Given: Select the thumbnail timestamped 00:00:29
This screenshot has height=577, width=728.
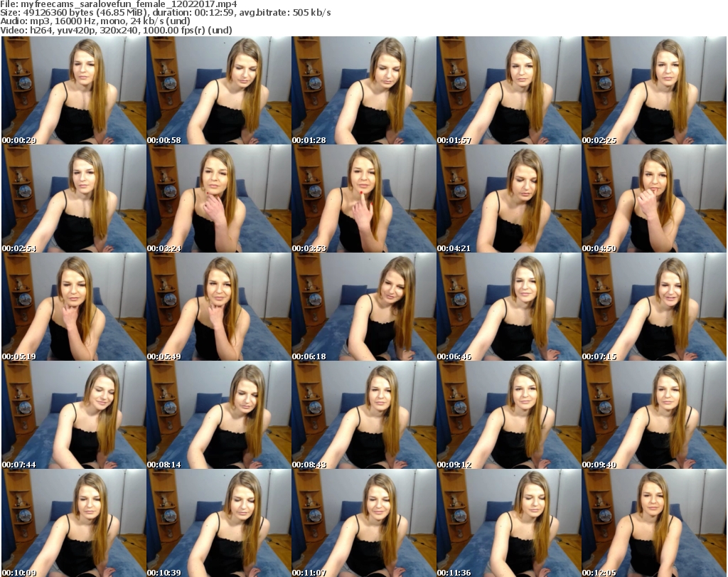Looking at the screenshot, I should click(74, 90).
